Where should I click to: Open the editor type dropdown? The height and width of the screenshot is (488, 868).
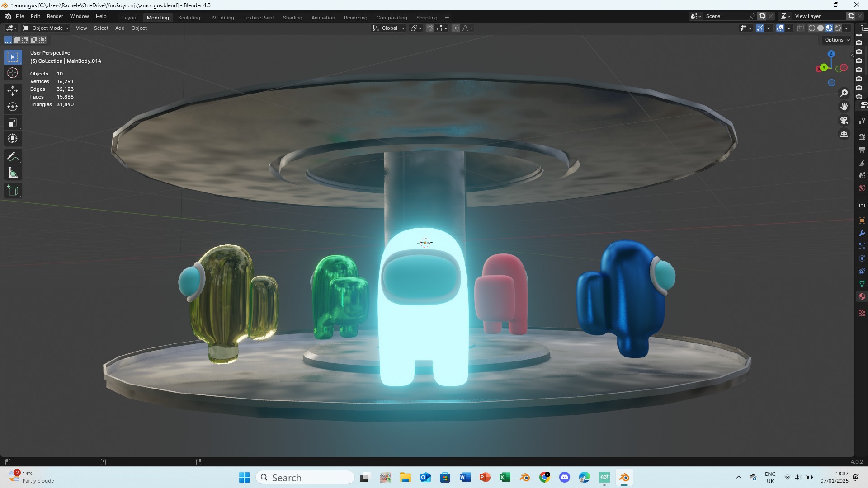11,28
